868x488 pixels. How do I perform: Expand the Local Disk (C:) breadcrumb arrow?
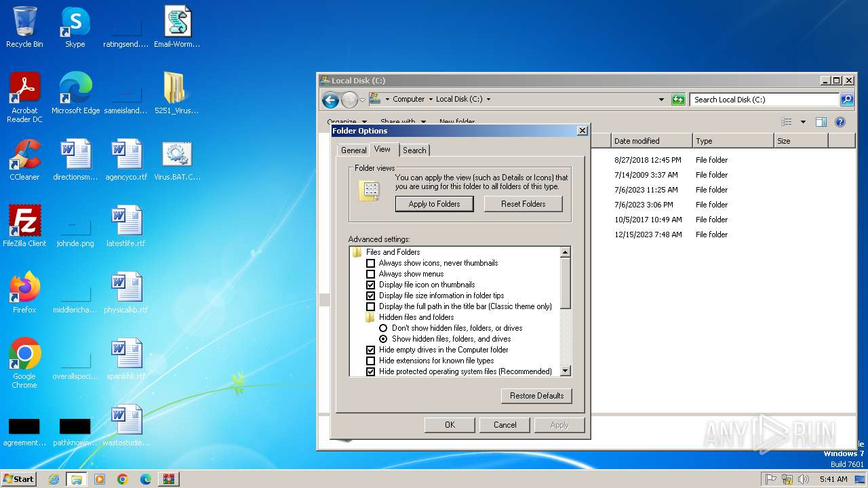[488, 99]
